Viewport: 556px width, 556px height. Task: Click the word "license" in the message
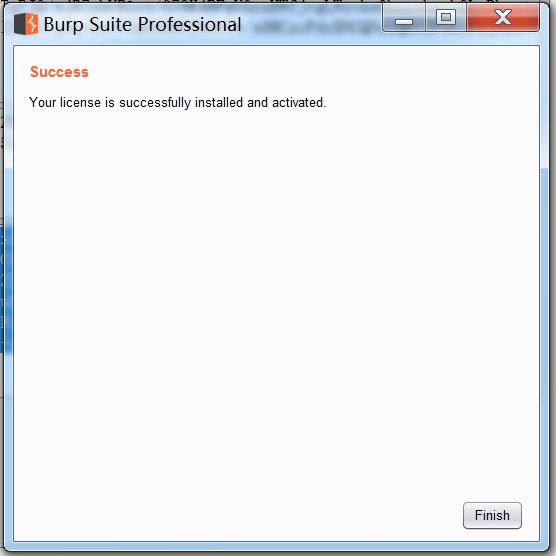80,102
